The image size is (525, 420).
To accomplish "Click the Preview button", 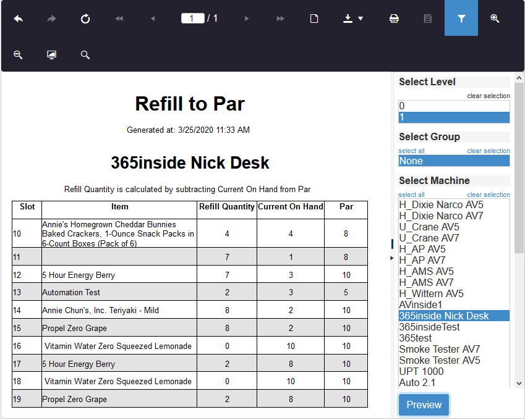I will tap(424, 405).
